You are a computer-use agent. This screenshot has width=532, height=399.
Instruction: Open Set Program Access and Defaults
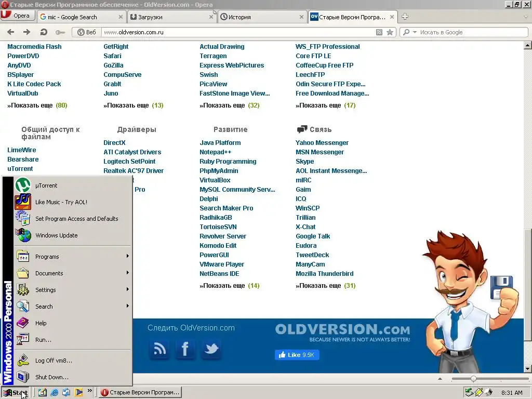click(x=73, y=219)
